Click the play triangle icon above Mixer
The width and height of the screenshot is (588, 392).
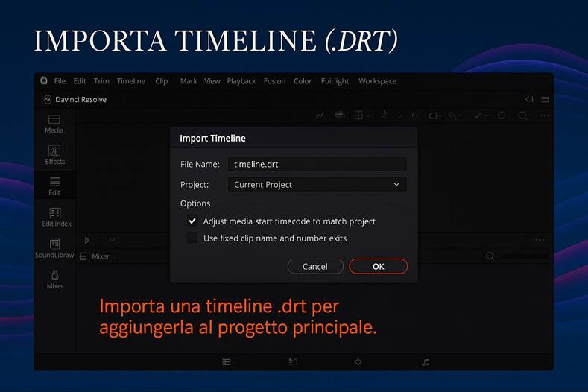(x=87, y=240)
